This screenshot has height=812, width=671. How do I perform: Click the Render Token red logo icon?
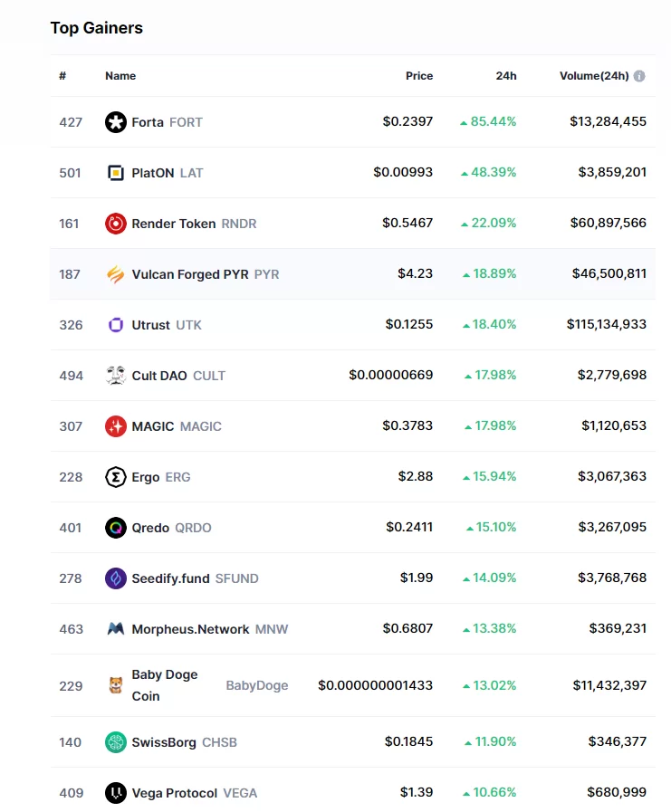115,224
